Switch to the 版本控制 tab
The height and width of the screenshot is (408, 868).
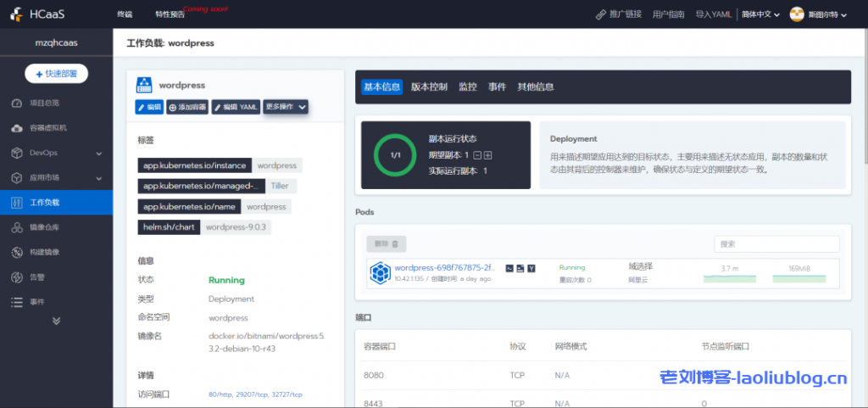pyautogui.click(x=429, y=87)
